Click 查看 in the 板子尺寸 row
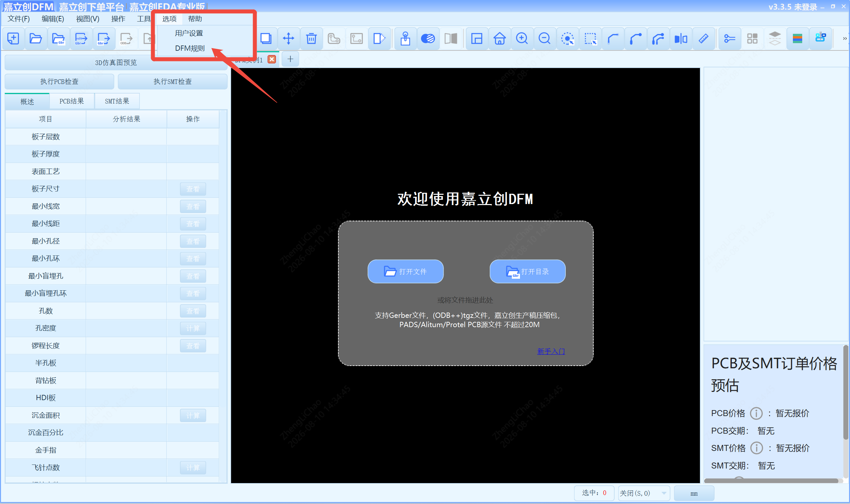Viewport: 850px width, 504px height. tap(193, 189)
